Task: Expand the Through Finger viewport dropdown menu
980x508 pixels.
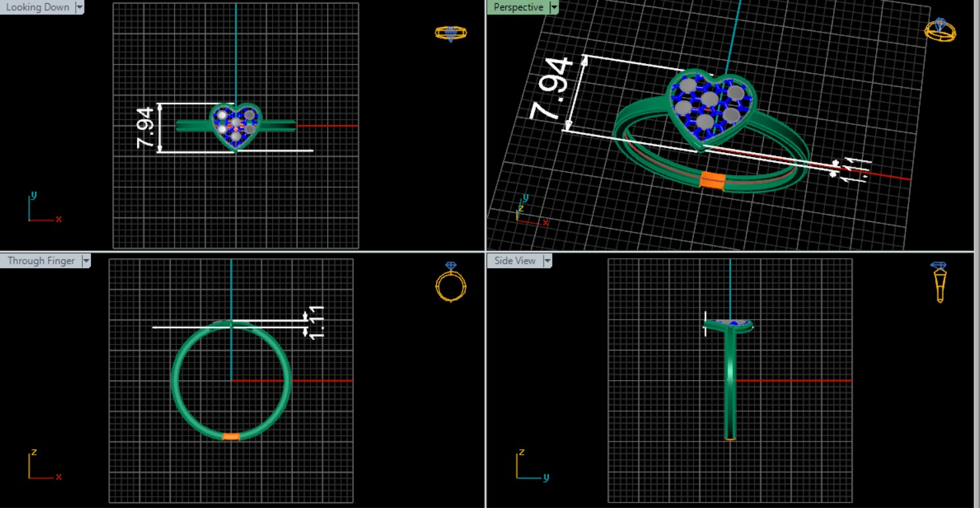Action: tap(86, 261)
